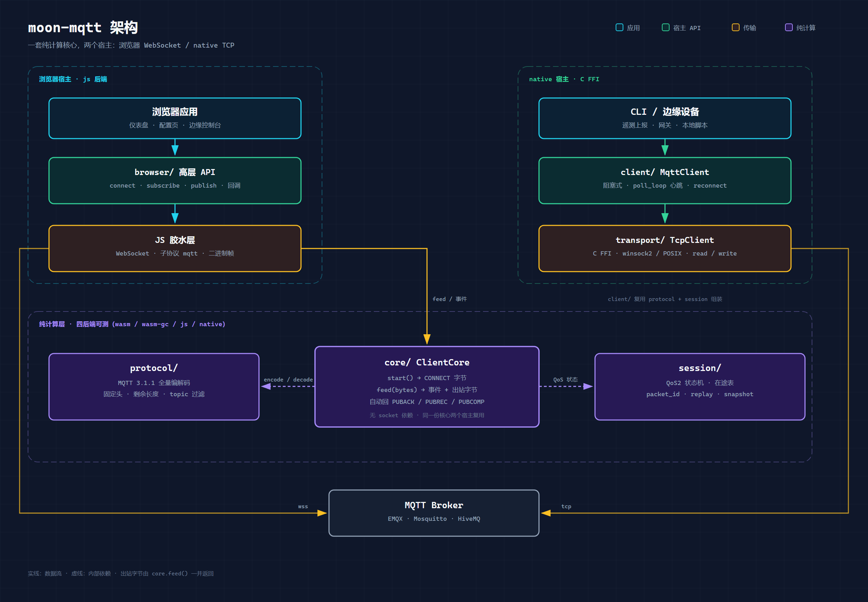
Task: Click the moon-mqtt 架构 title
Action: [x=83, y=28]
